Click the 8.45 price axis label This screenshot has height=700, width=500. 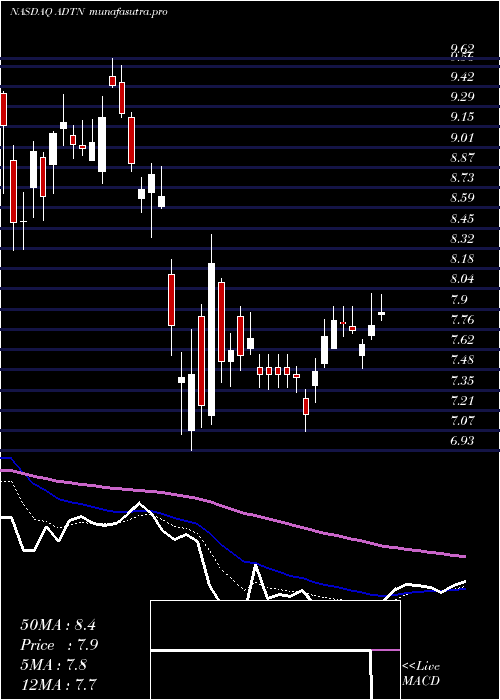[462, 218]
